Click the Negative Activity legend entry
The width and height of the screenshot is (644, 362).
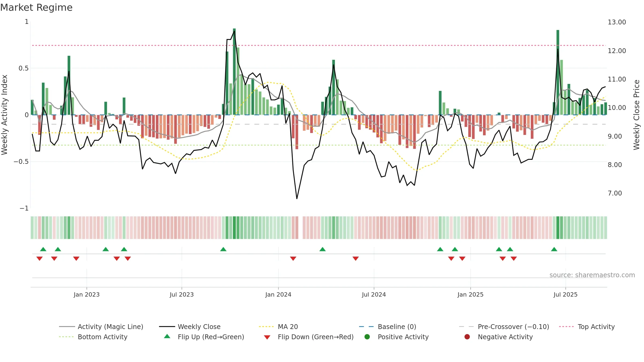tap(498, 337)
